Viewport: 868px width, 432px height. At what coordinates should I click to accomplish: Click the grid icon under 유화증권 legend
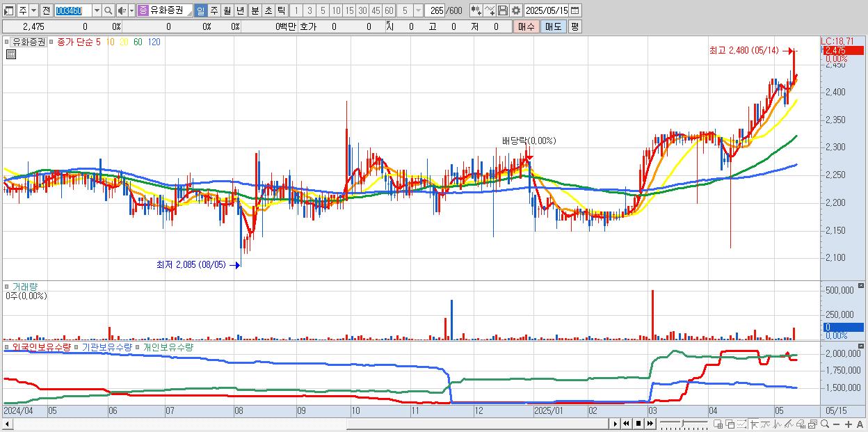click(11, 54)
